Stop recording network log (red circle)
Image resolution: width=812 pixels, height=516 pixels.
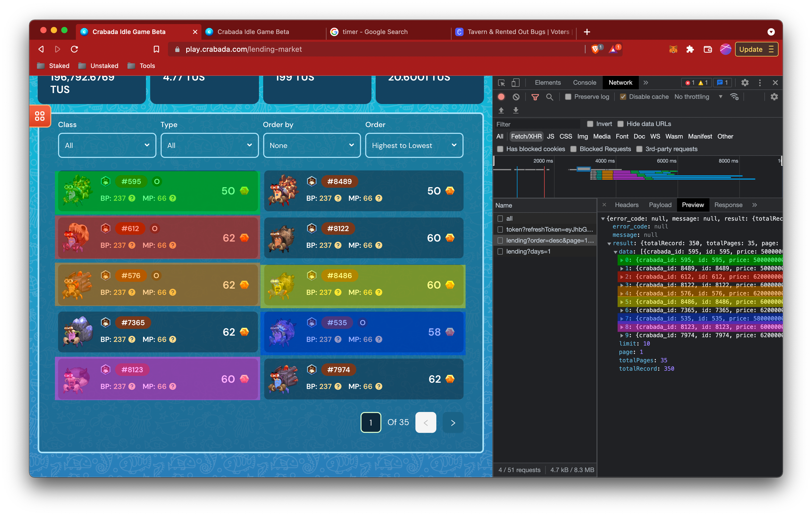501,97
